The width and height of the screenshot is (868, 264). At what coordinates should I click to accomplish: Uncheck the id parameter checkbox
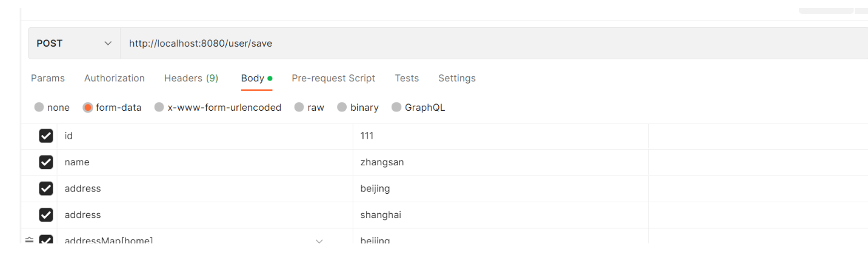point(46,136)
